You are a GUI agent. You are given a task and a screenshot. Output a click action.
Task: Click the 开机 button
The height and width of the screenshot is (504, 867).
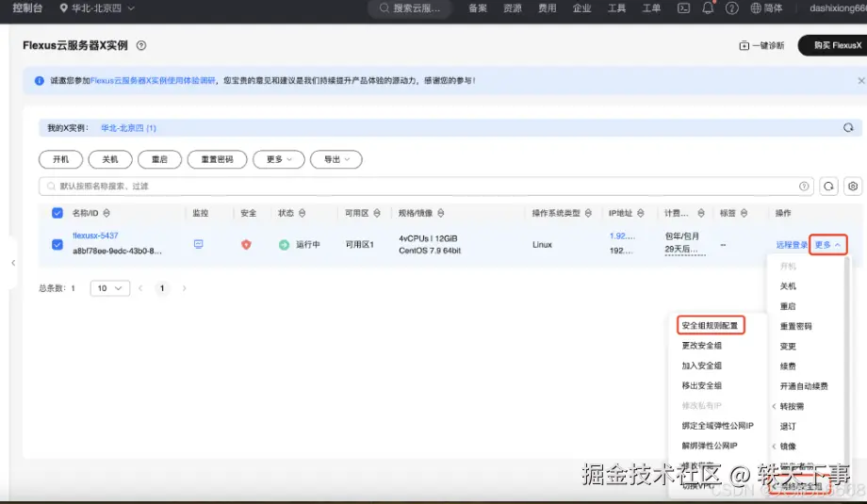(61, 159)
